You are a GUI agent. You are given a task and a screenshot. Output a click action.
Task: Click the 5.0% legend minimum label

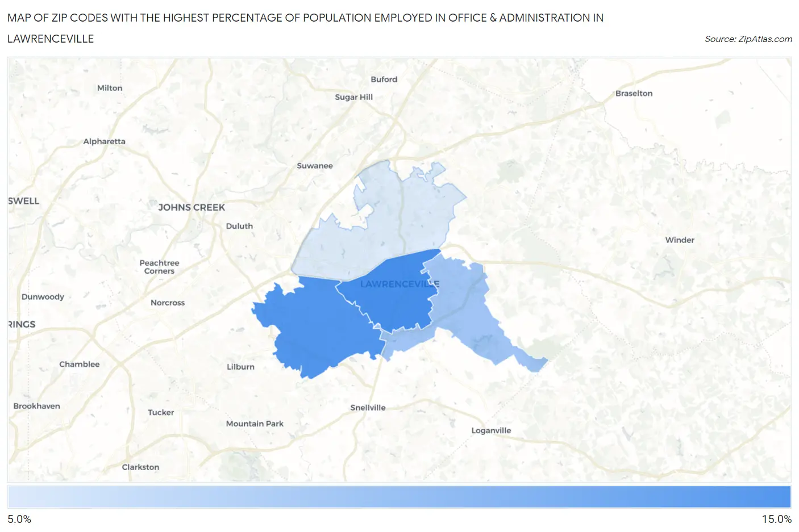pyautogui.click(x=19, y=520)
